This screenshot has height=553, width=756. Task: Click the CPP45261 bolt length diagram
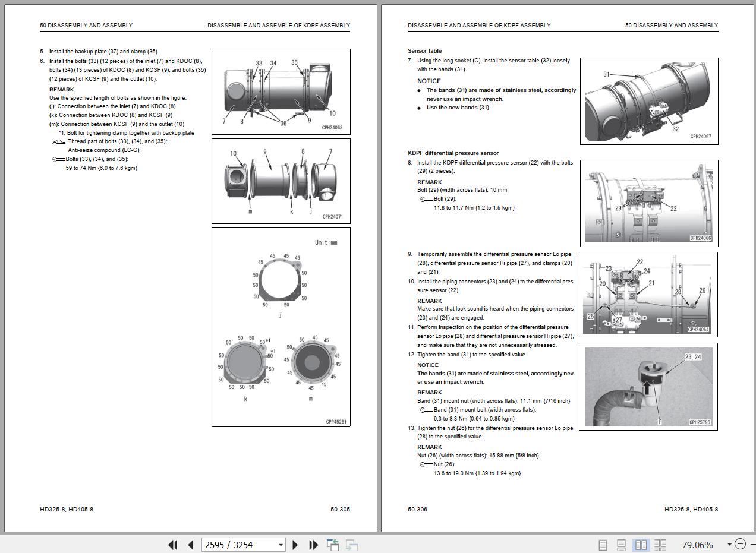pyautogui.click(x=281, y=327)
